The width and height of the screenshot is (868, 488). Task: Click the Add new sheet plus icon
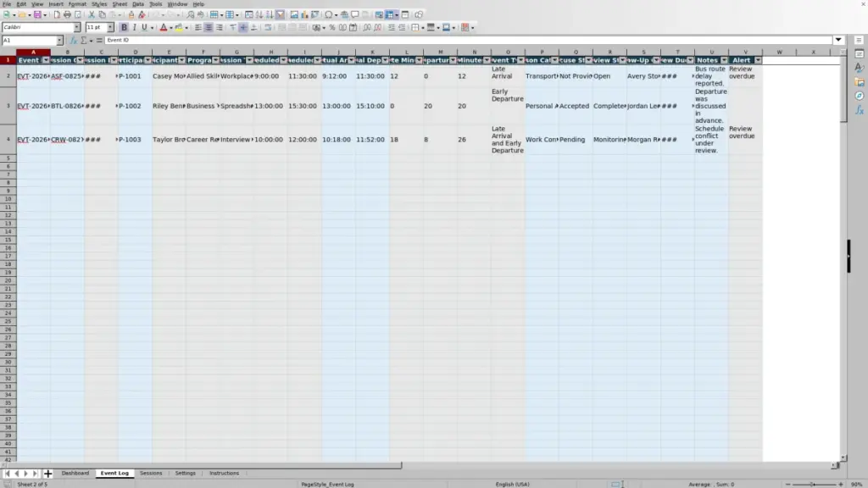(x=47, y=474)
